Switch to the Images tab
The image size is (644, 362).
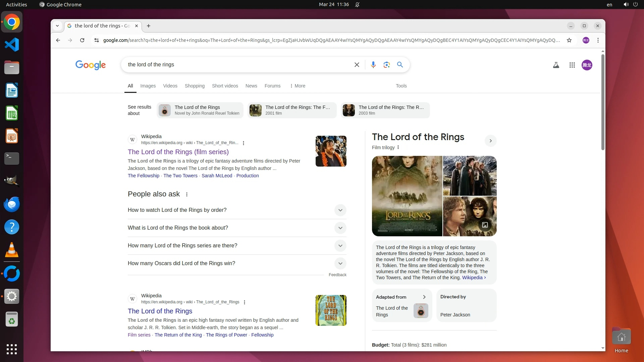pos(148,86)
